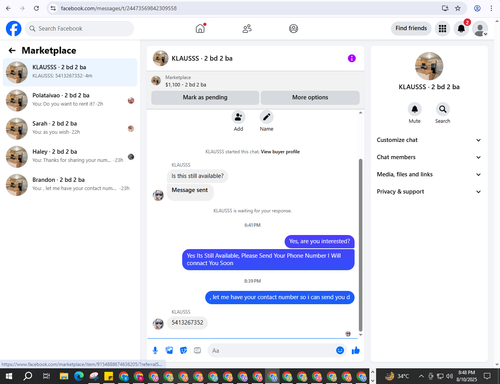The image size is (500, 384).
Task: Open Polataivao conversation in list
Action: click(70, 100)
